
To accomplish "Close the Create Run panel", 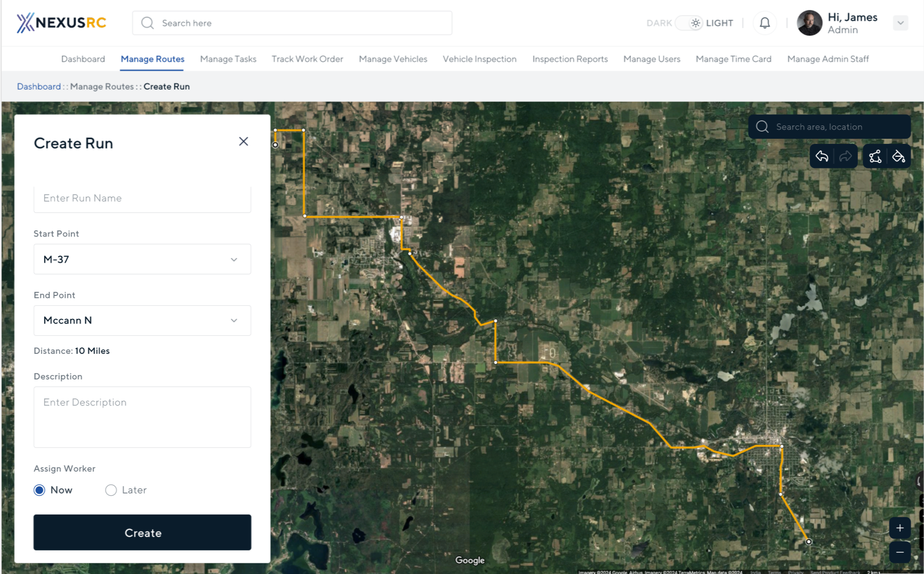I will click(243, 141).
